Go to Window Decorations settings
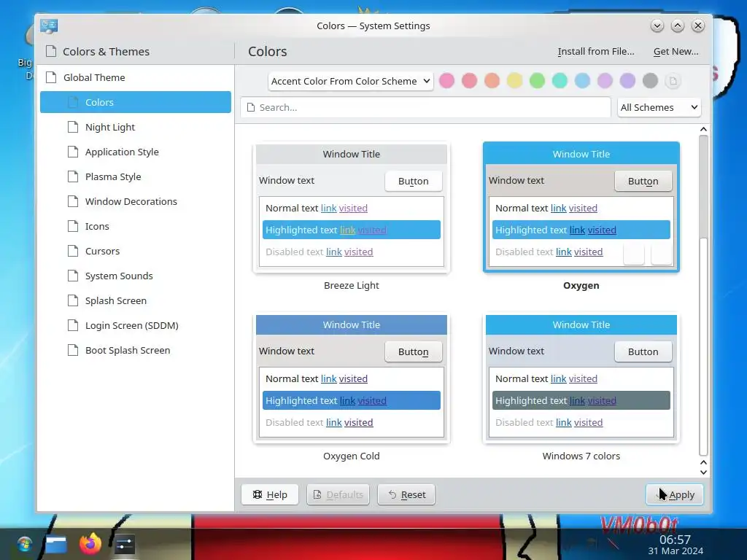The width and height of the screenshot is (747, 560). (135, 201)
